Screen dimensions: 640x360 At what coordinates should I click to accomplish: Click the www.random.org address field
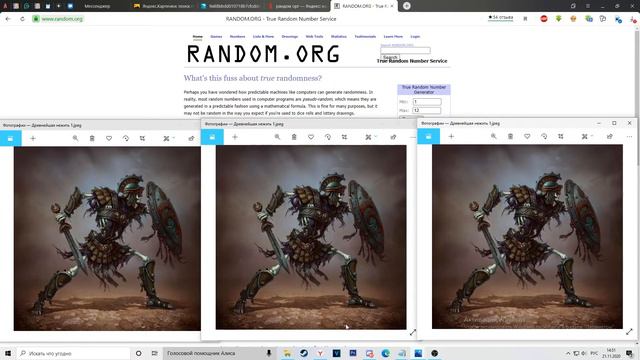click(x=62, y=19)
